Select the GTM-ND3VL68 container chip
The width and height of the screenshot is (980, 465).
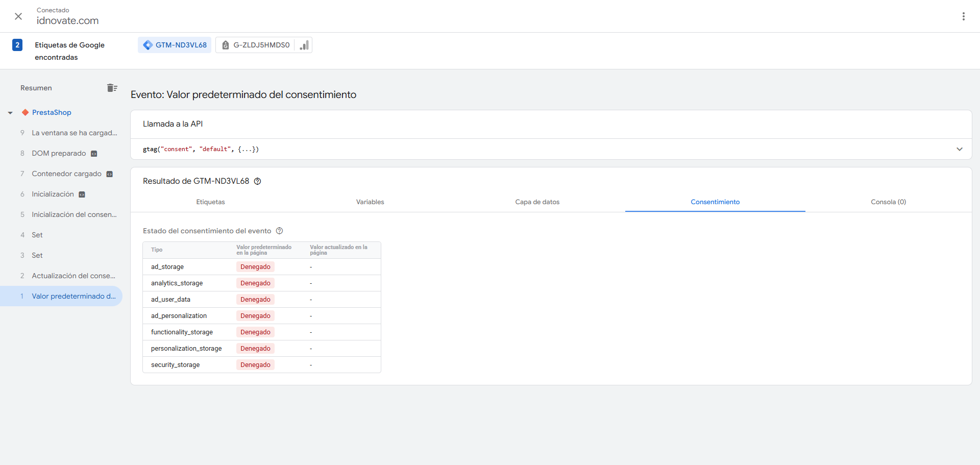click(175, 45)
